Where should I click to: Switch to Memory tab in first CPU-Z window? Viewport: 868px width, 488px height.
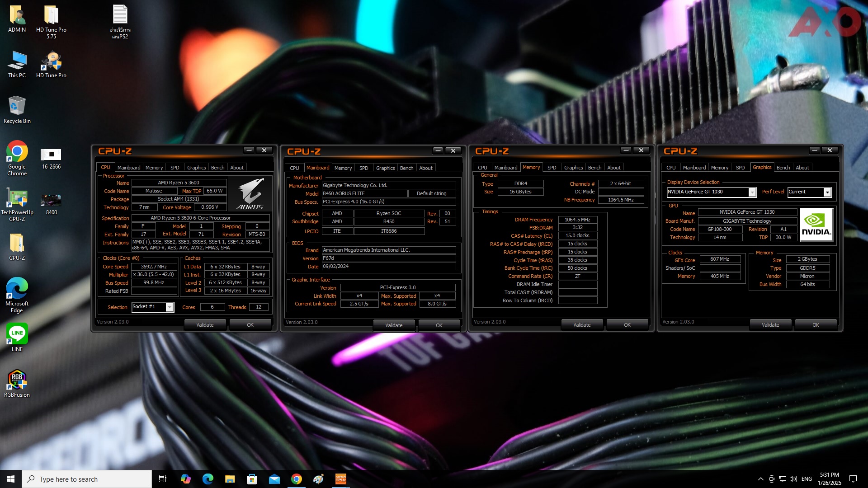pyautogui.click(x=154, y=168)
